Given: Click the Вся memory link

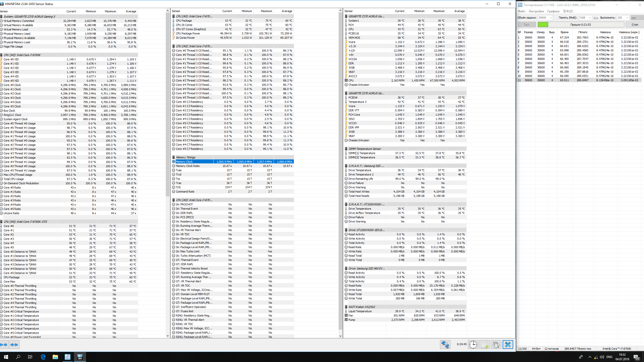Looking at the screenshot, I should (x=596, y=18).
